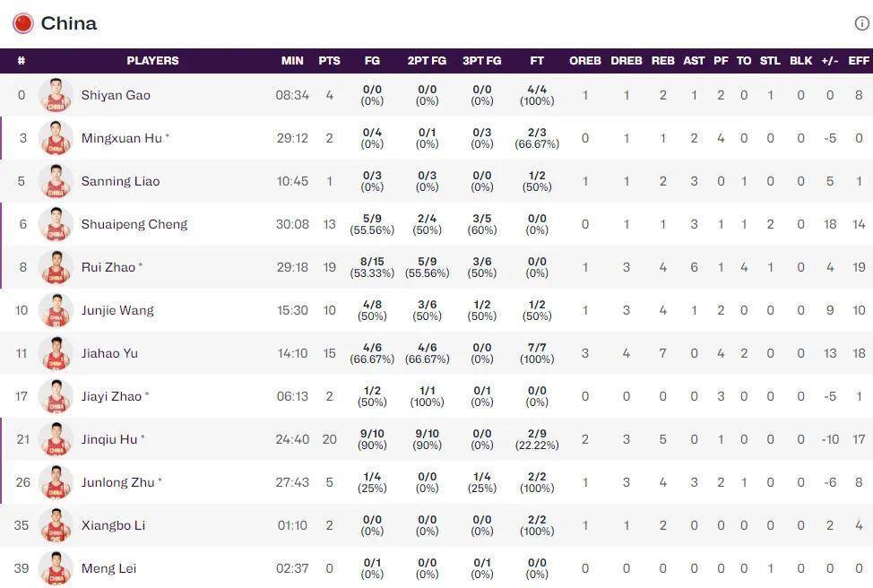Sort table by PTS column header
873x588 pixels.
[x=329, y=61]
